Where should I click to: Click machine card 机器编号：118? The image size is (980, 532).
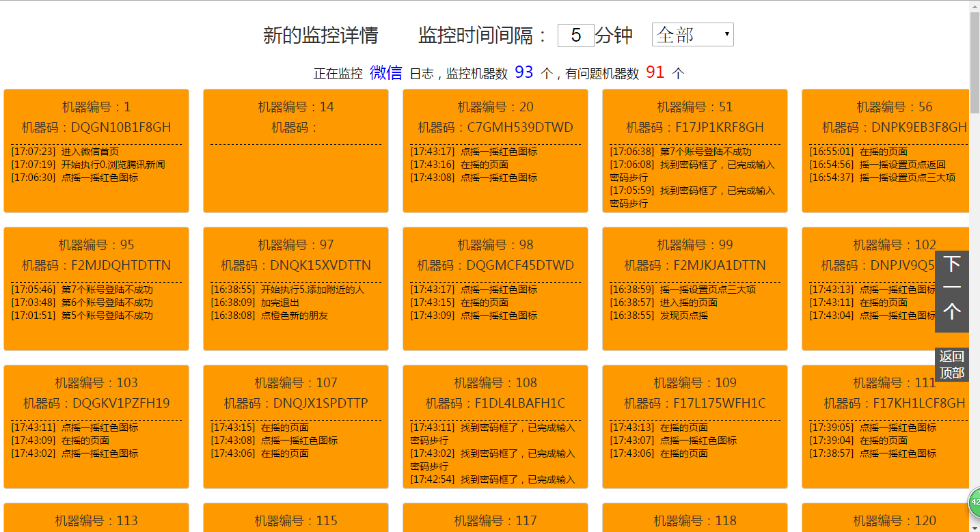[695, 518]
